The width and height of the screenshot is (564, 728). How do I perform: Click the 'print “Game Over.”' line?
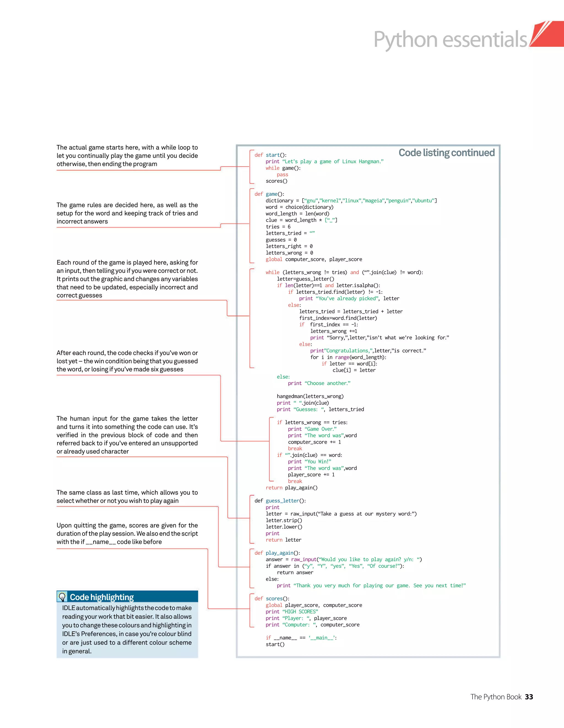tap(312, 429)
